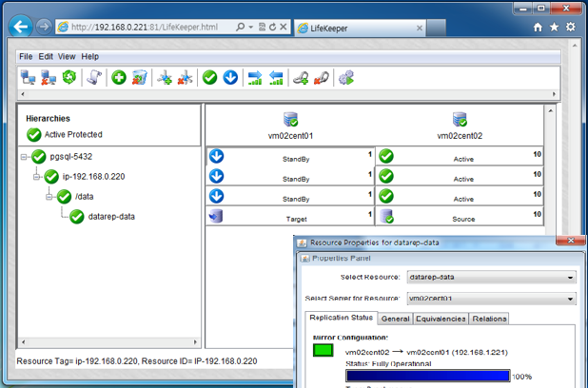Viewport: 588px width, 388px height.
Task: Click the browser Home icon
Action: point(538,27)
